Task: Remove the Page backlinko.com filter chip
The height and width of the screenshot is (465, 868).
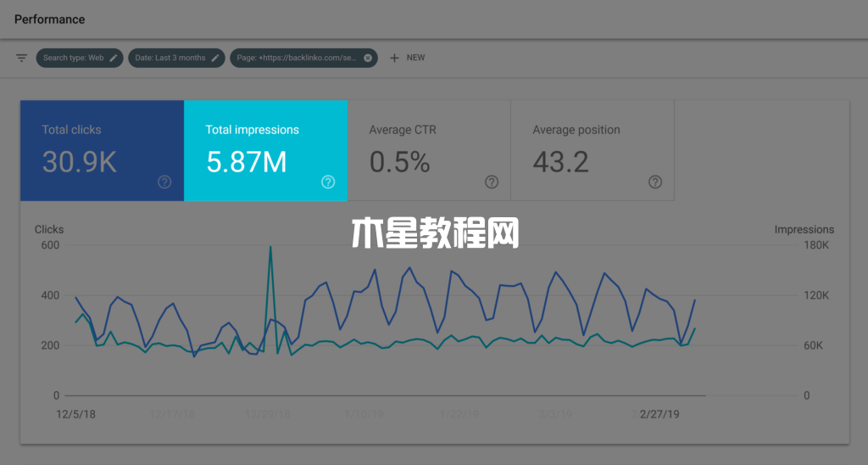Action: click(x=368, y=58)
